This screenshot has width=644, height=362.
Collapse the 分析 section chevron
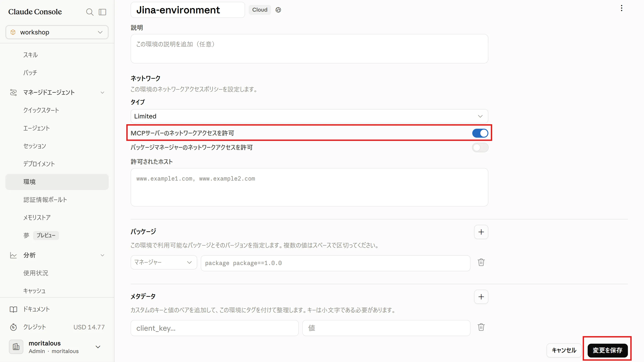tap(102, 255)
